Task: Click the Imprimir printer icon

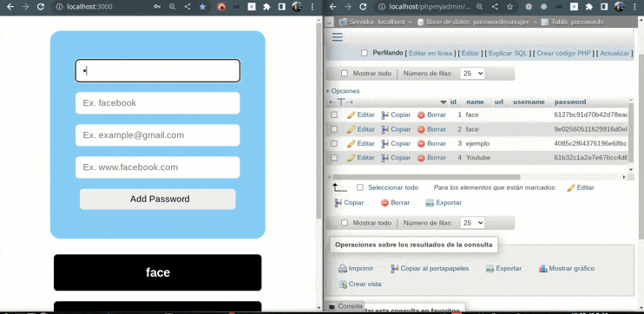Action: pyautogui.click(x=343, y=269)
